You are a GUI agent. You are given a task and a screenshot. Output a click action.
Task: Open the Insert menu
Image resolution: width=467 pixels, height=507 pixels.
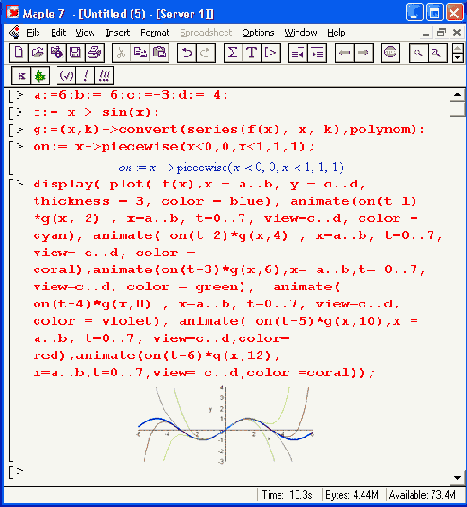(118, 33)
